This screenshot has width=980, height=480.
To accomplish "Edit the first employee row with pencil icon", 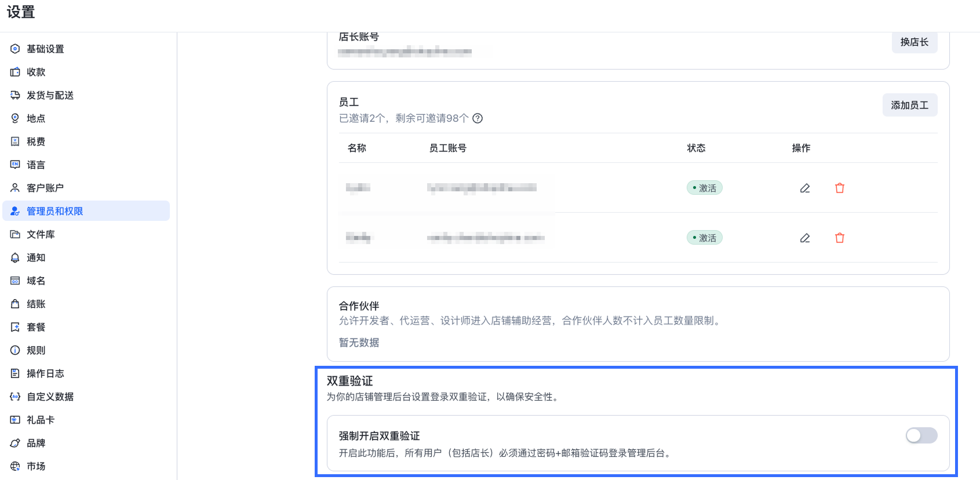I will point(805,188).
